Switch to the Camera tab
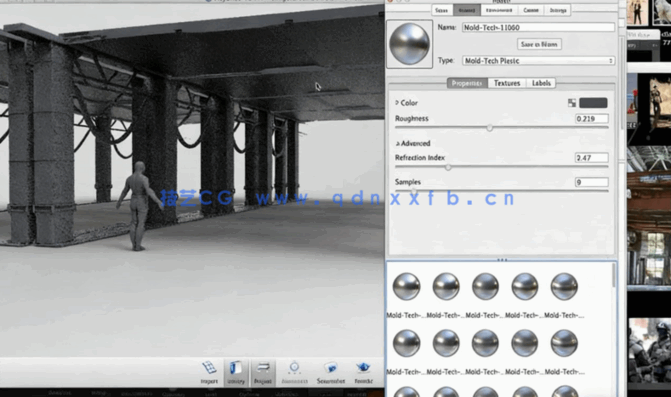Image resolution: width=671 pixels, height=397 pixels. tap(531, 10)
